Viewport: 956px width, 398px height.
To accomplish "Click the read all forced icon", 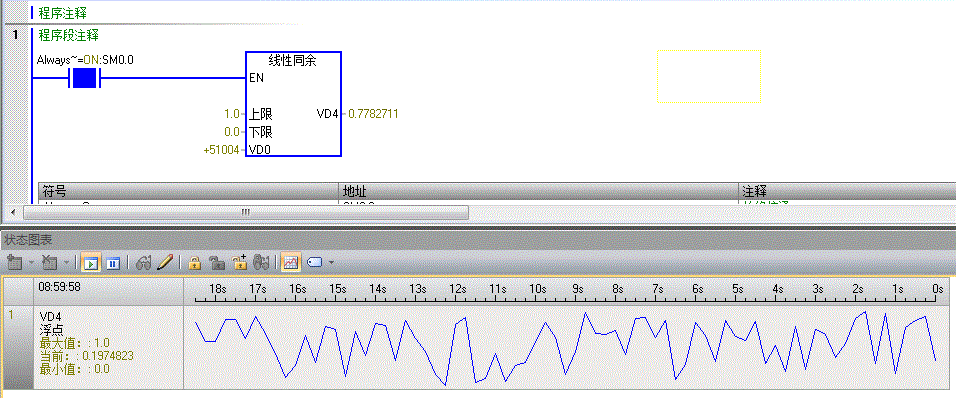I will click(262, 263).
